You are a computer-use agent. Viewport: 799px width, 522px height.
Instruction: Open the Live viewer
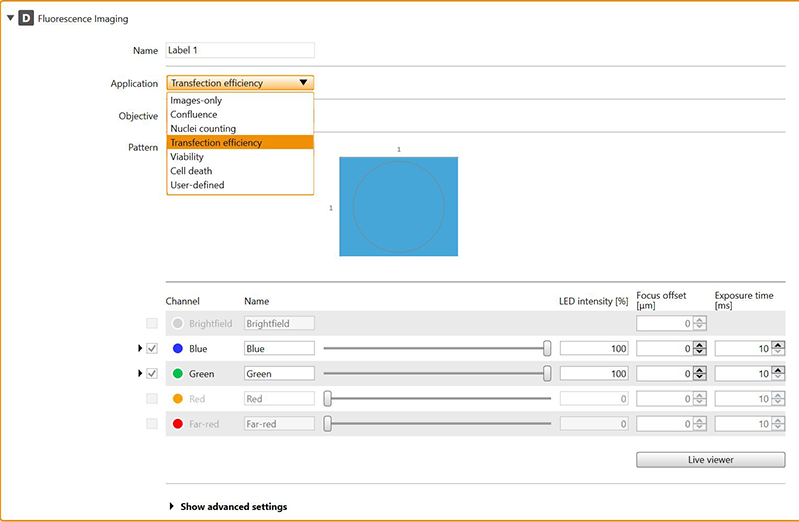point(710,459)
